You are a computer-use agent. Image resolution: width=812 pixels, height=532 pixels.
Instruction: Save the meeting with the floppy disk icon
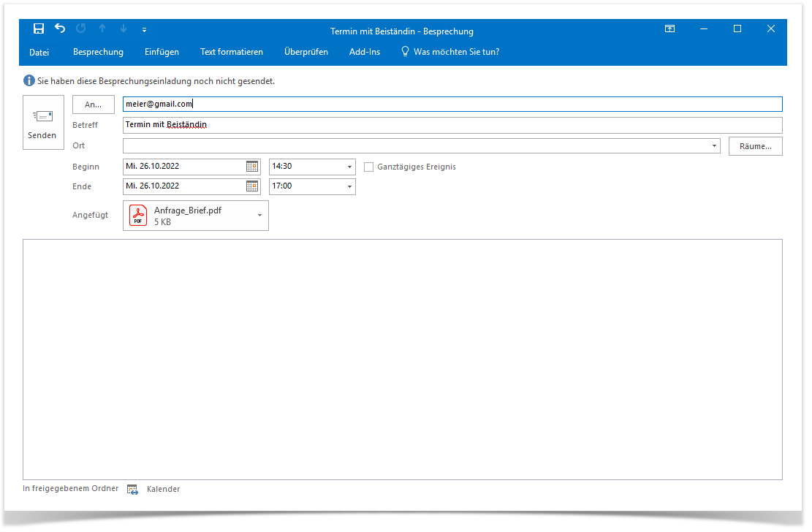tap(39, 28)
